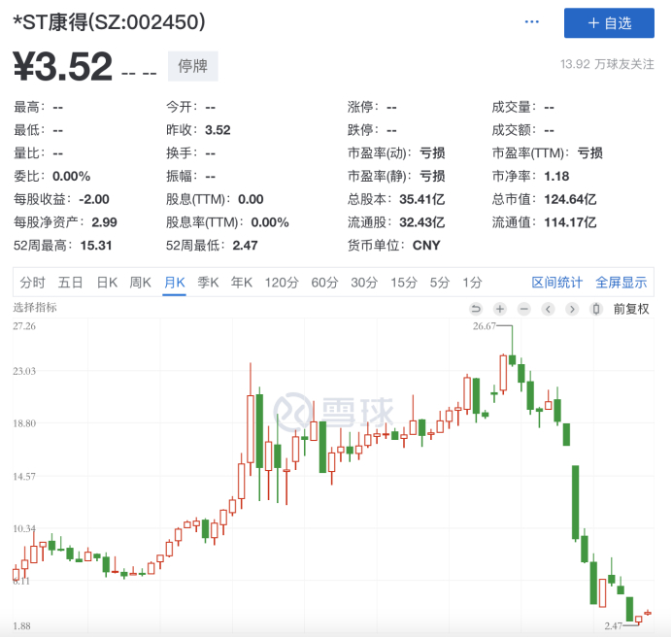
Task: Switch to 60分 chart tab
Action: [x=324, y=283]
